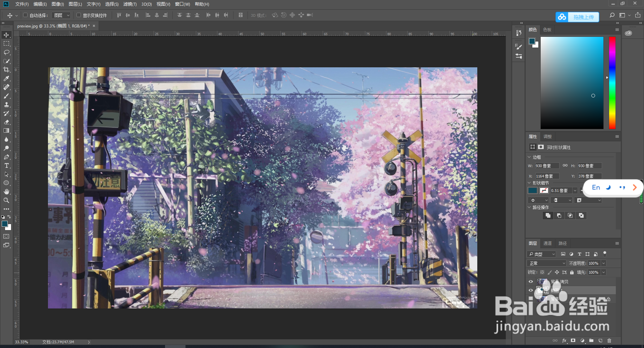Viewport: 644px width, 348px height.
Task: Toggle link between width and height
Action: point(565,165)
